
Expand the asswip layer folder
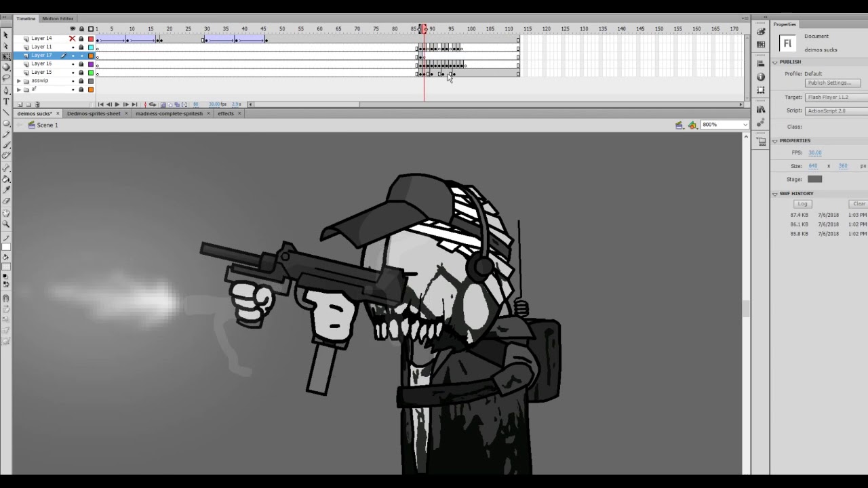(x=19, y=81)
